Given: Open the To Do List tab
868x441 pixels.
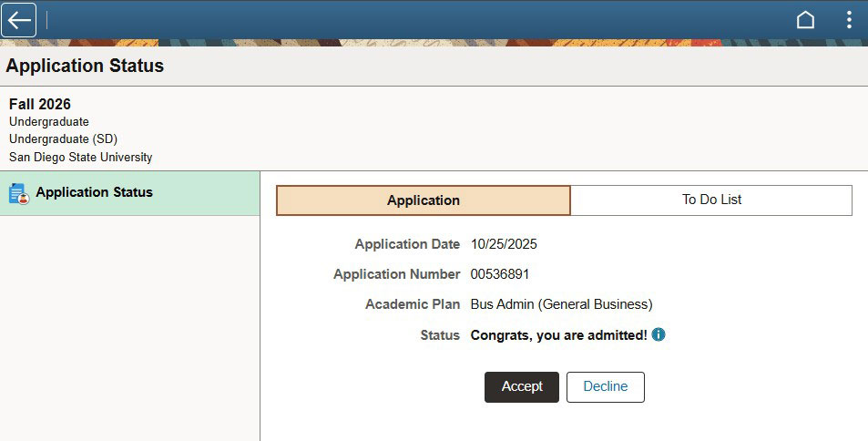Looking at the screenshot, I should point(711,200).
